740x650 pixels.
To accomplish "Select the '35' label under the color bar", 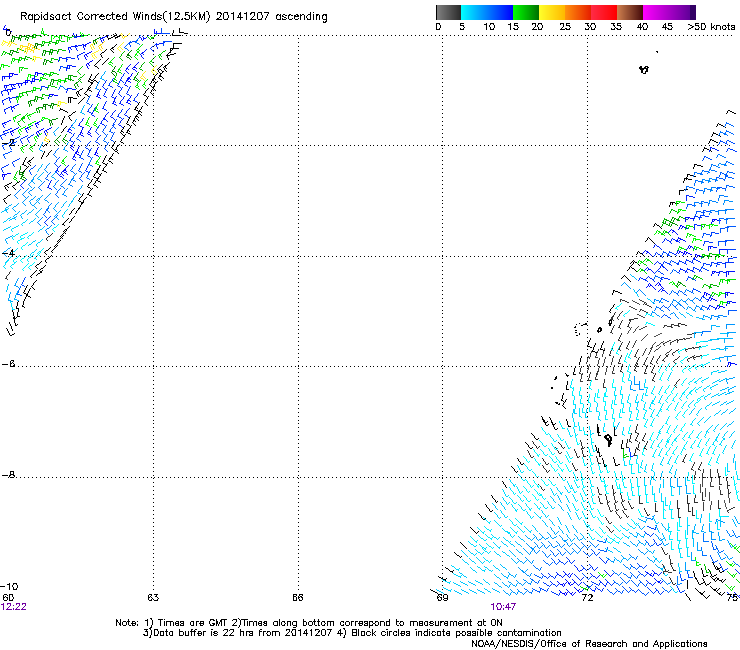I will coord(616,27).
